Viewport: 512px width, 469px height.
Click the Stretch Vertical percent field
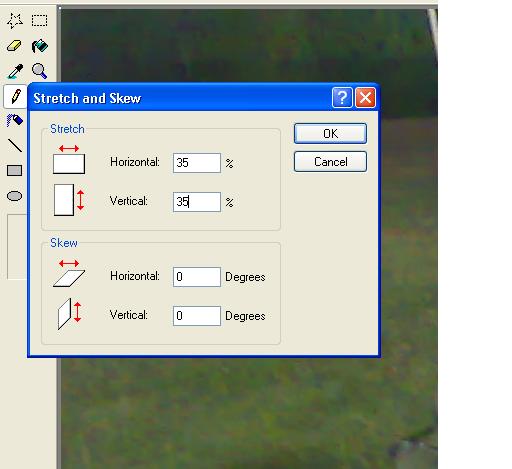[x=197, y=202]
